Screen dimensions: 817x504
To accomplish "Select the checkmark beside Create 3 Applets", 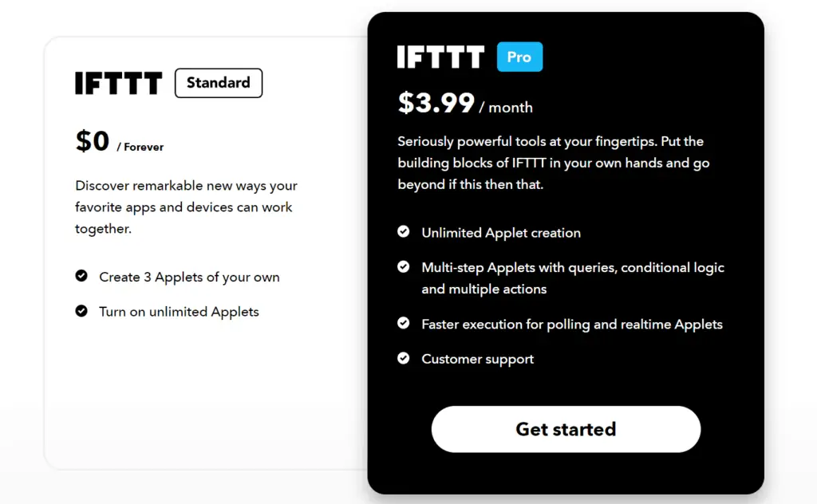I will tap(82, 276).
